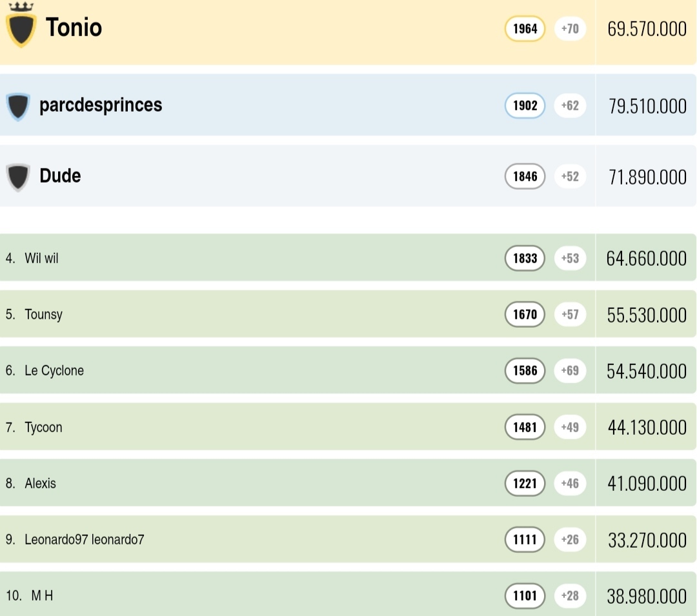Click Dude's silver shield icon
697x616 pixels.
[18, 176]
